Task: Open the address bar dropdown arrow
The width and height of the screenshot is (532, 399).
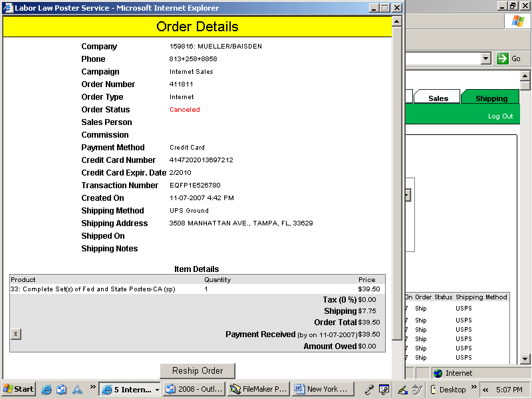Action: [485, 59]
